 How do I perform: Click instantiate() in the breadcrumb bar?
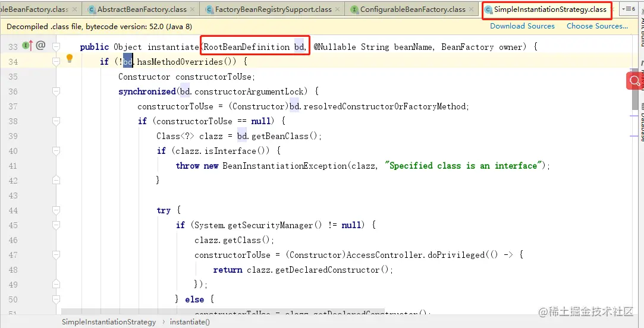click(x=190, y=322)
